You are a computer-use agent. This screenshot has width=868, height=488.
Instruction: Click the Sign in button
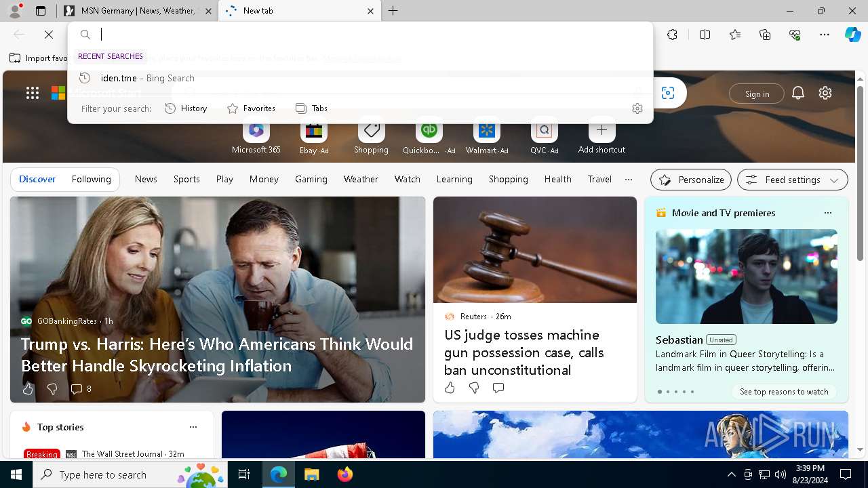757,94
